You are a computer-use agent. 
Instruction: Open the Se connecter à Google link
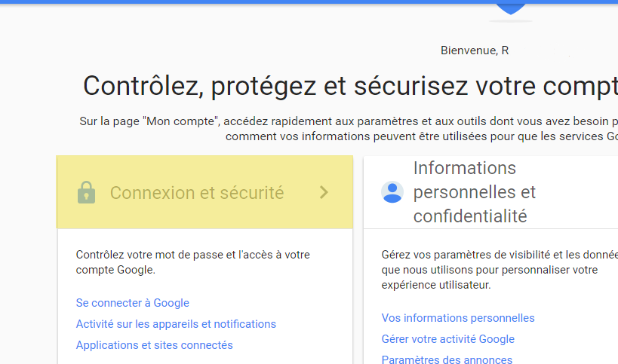(133, 303)
